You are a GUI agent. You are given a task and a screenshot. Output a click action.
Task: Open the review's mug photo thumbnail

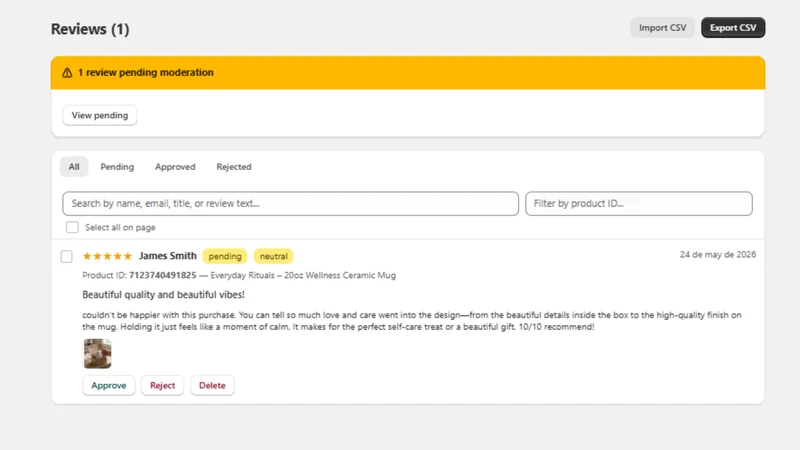97,354
